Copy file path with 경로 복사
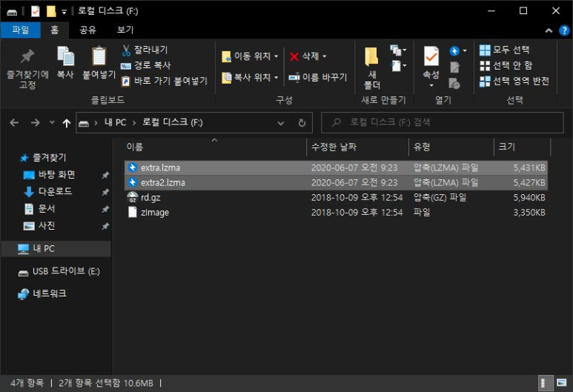 click(146, 65)
